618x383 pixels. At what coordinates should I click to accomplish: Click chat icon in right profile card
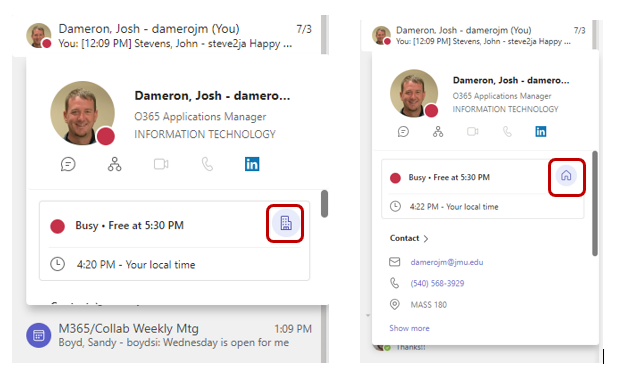(x=403, y=132)
